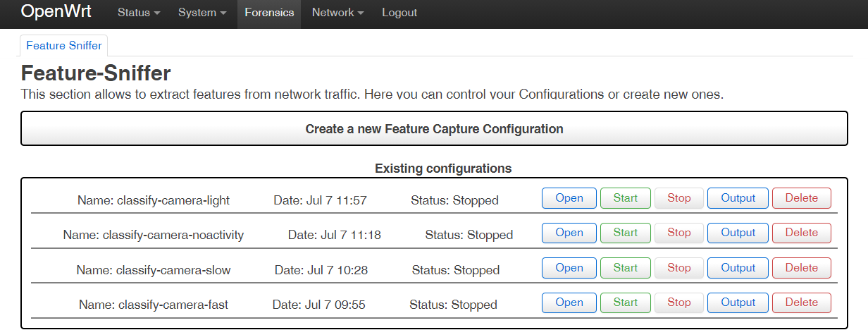
Task: Expand the Network dropdown menu
Action: tap(337, 13)
